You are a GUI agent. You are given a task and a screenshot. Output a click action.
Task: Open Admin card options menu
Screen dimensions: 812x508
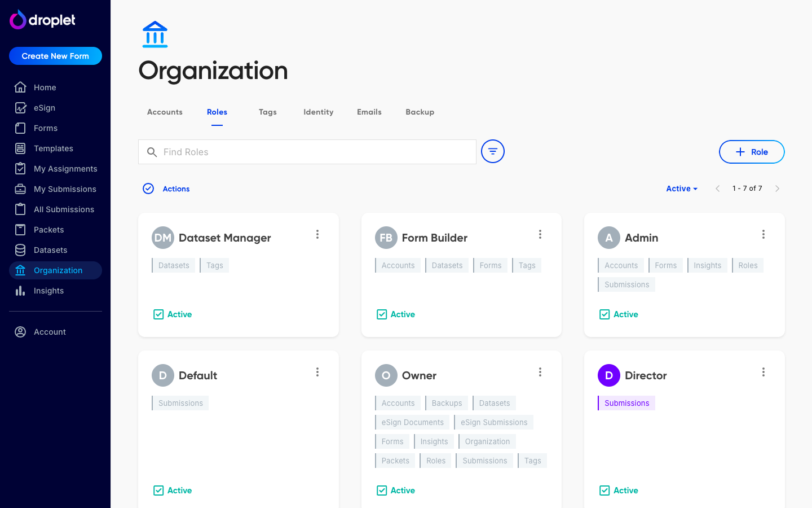pyautogui.click(x=764, y=234)
